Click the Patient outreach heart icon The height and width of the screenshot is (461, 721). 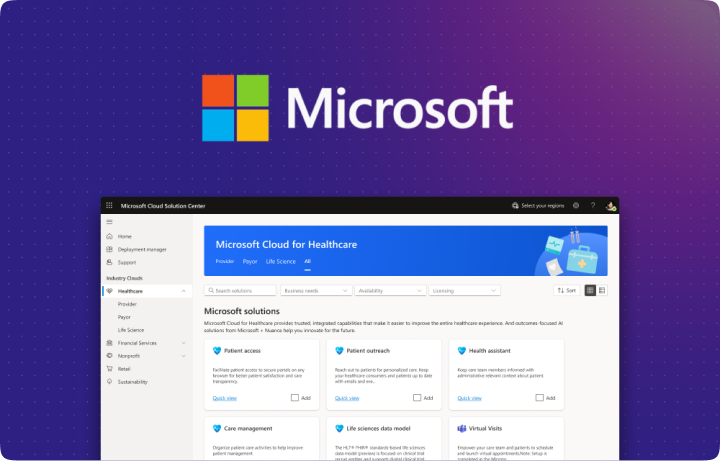tap(339, 351)
